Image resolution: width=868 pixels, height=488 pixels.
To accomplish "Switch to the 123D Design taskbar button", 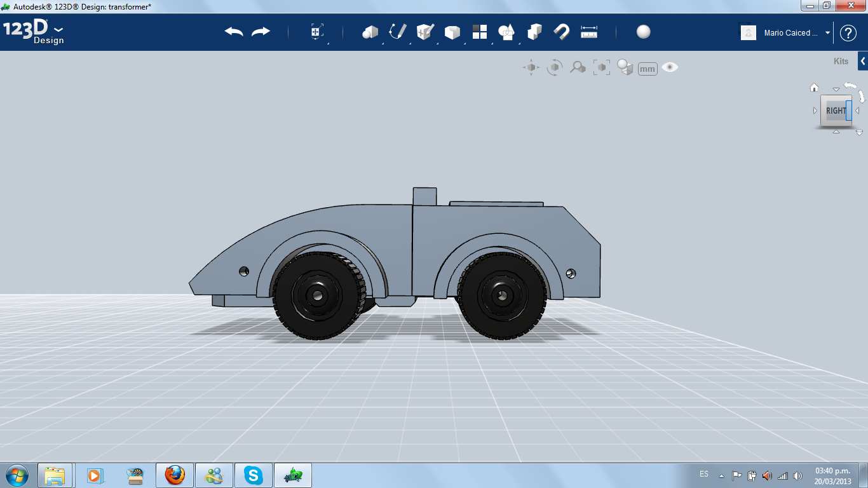I will click(x=293, y=475).
